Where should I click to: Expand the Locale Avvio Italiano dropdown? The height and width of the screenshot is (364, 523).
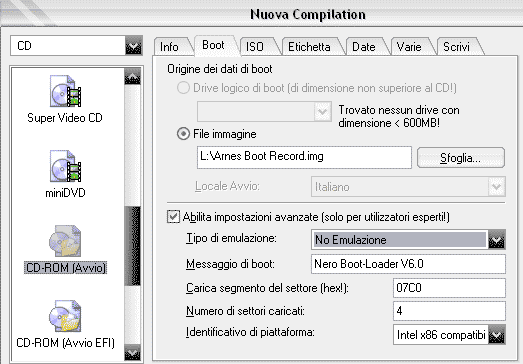497,187
